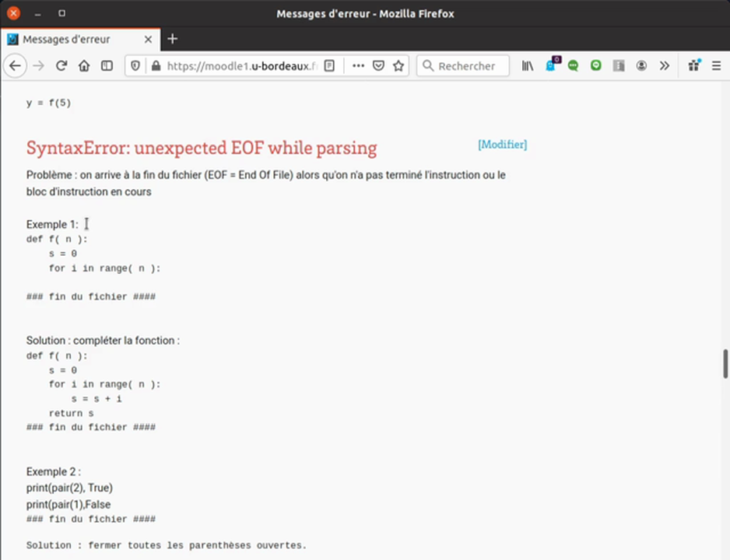Image resolution: width=730 pixels, height=560 pixels.
Task: Click the [Modifier] edit link
Action: coord(502,145)
